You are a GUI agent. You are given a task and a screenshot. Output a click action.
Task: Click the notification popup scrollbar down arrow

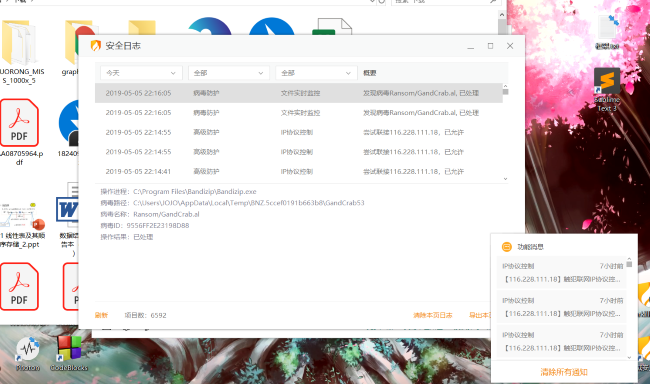point(629,357)
